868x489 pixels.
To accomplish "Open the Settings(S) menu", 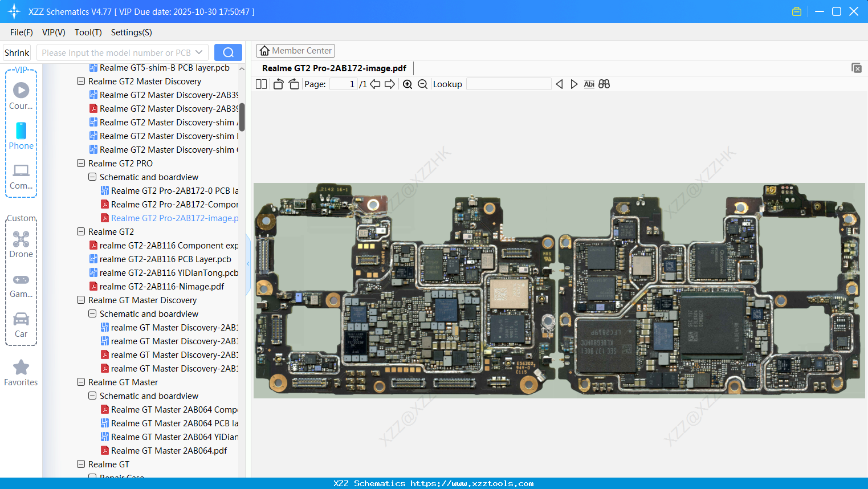I will 131,32.
